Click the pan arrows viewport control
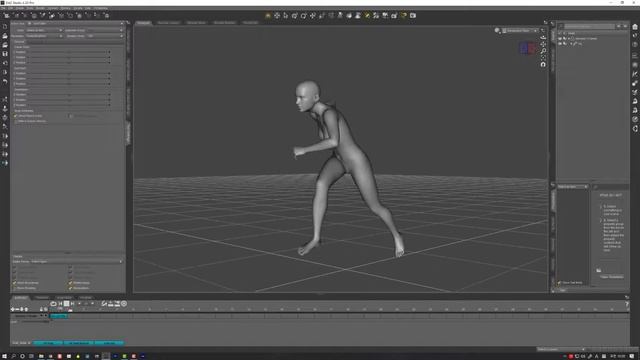The height and width of the screenshot is (360, 640). 543,44
